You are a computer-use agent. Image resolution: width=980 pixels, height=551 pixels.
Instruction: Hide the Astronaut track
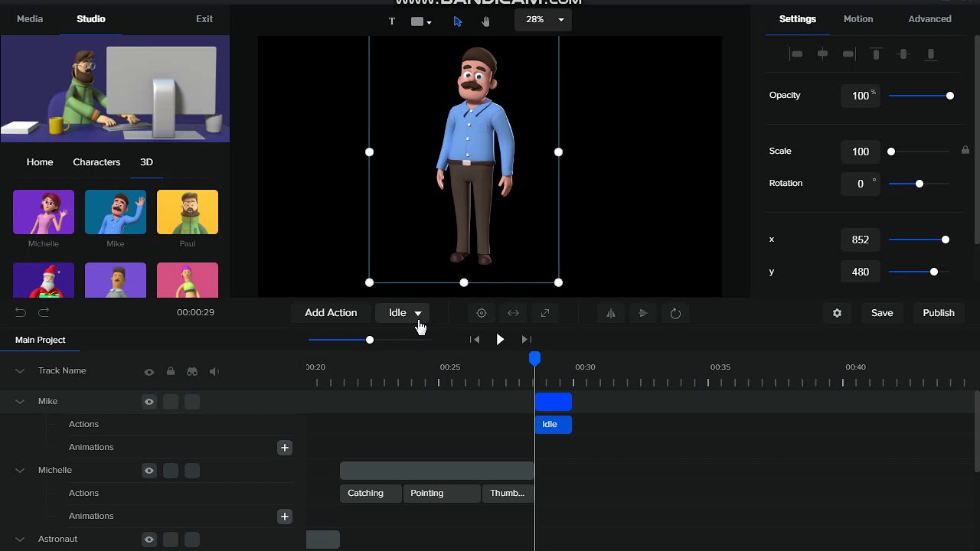click(149, 540)
